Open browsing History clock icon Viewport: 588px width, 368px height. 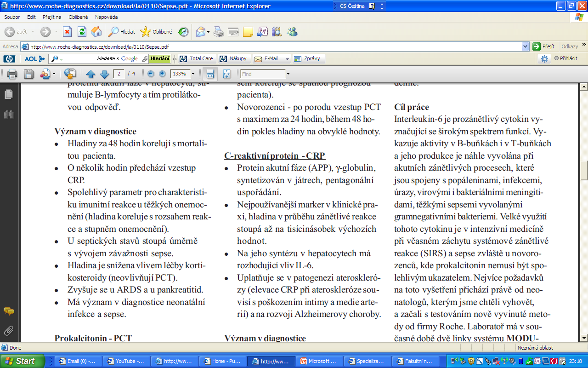183,32
